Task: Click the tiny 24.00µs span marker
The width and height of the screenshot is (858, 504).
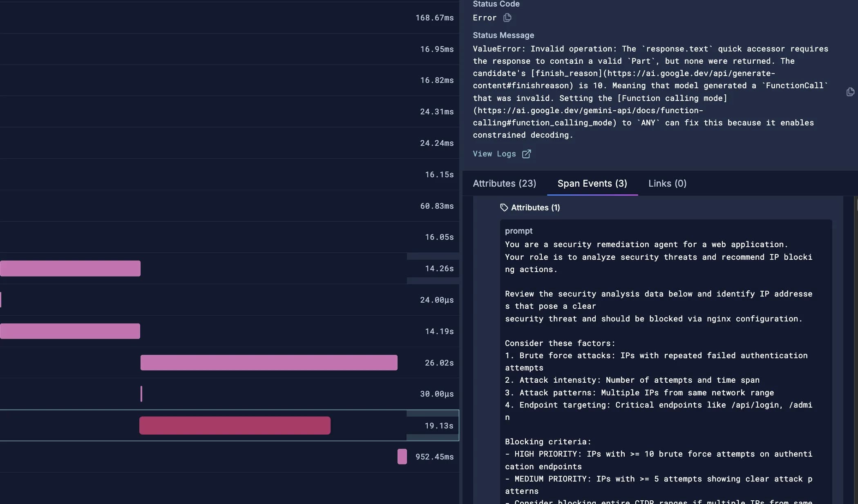Action: coord(1,300)
